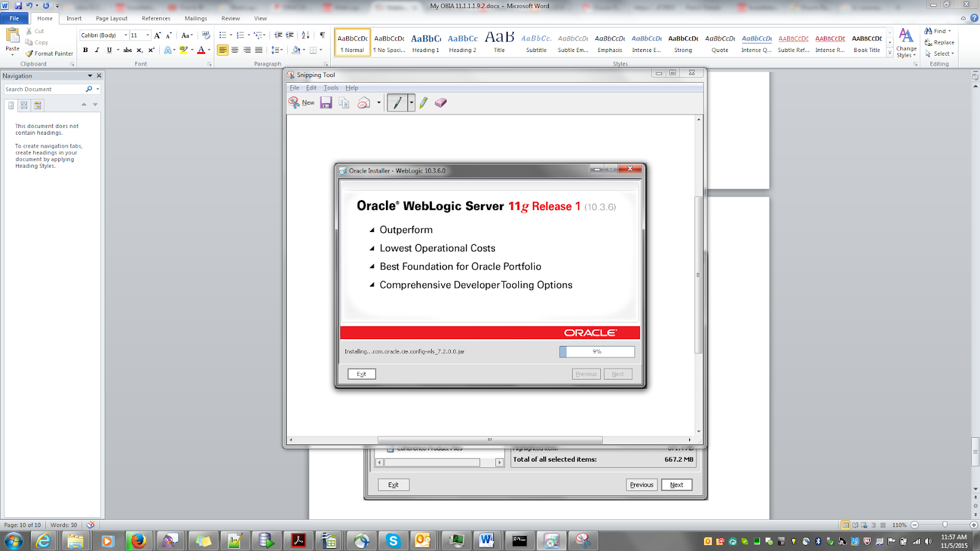The image size is (980, 551).
Task: Open Snipping Tool's Help menu
Action: tap(352, 88)
